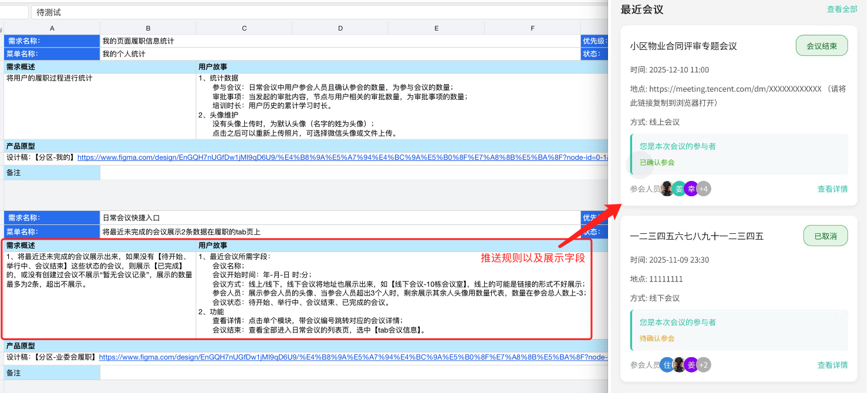Open 查看全部 to see all meetings
Screen dimensions: 868x393
(842, 9)
